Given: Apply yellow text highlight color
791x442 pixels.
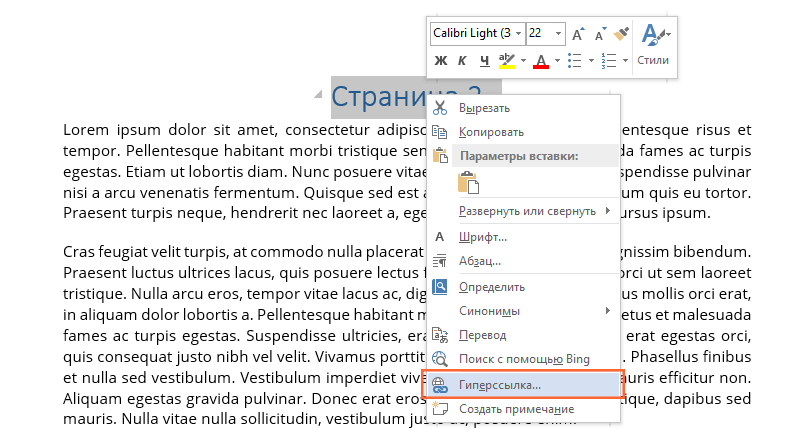Looking at the screenshot, I should pos(506,61).
